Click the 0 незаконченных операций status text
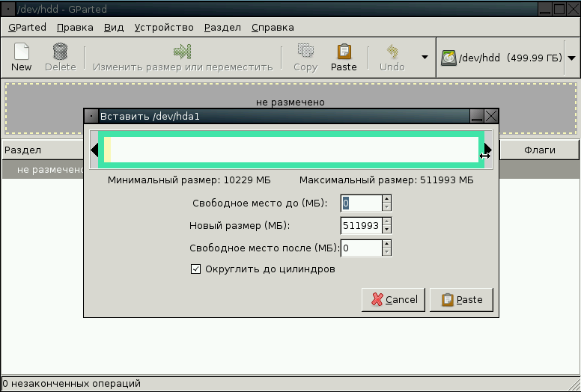581x392 pixels. (72, 384)
